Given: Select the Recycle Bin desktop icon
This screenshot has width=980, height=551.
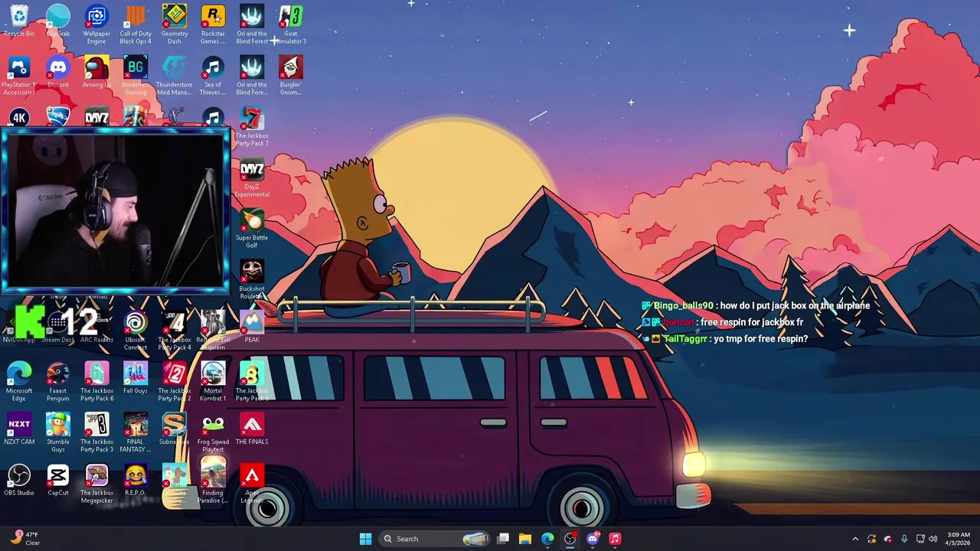Looking at the screenshot, I should click(x=19, y=21).
